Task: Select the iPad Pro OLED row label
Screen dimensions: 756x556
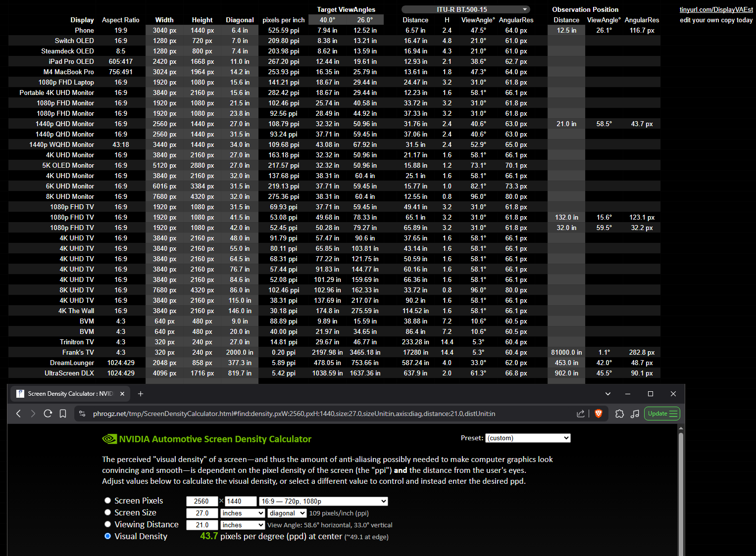Action: click(x=71, y=61)
